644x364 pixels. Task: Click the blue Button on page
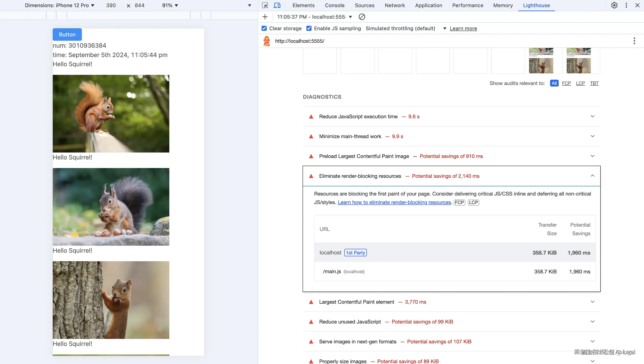[x=67, y=35]
